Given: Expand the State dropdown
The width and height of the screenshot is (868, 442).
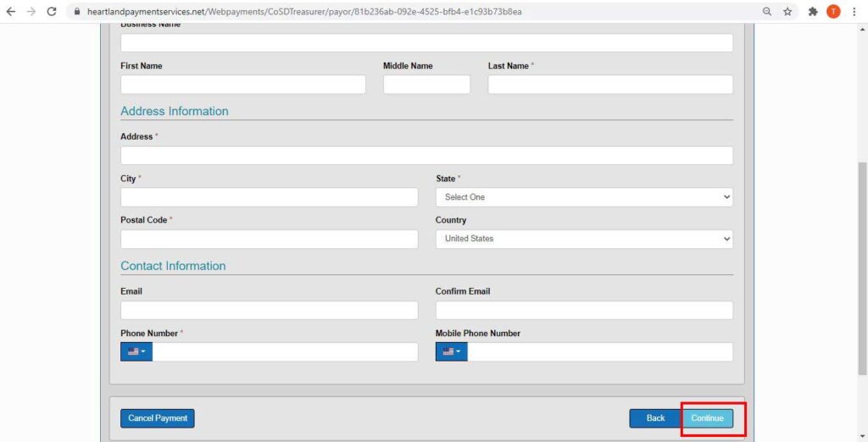Looking at the screenshot, I should 584,197.
